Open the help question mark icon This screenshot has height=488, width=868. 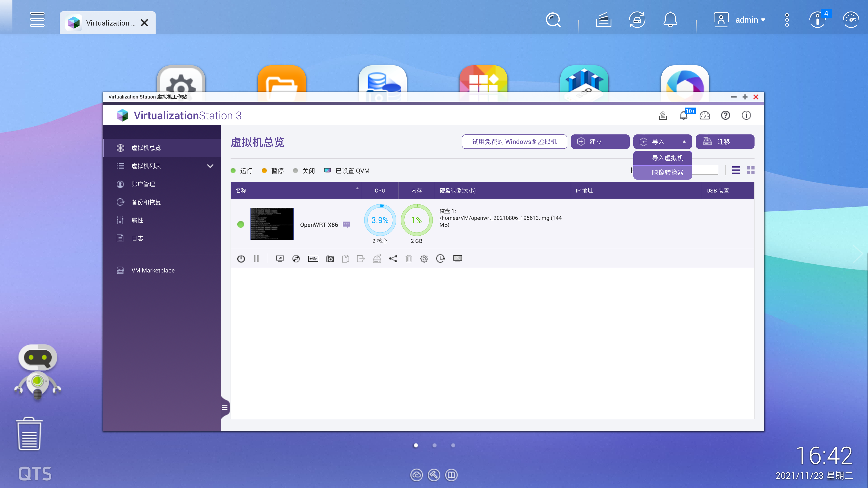click(x=725, y=115)
